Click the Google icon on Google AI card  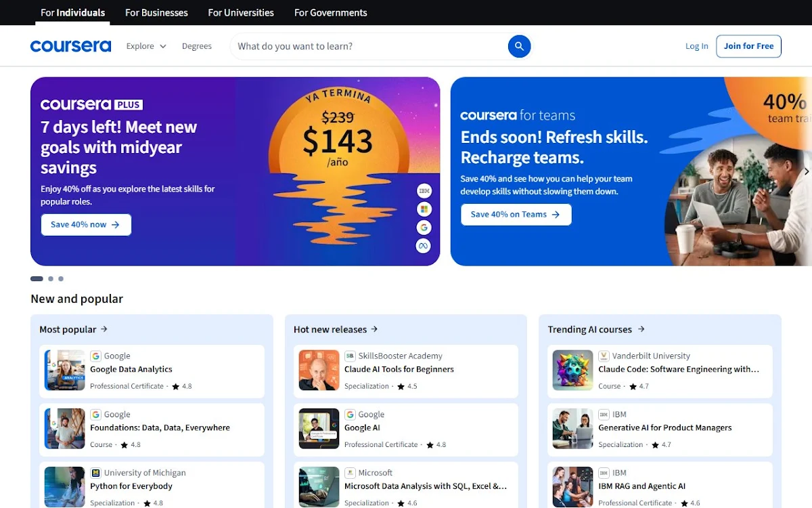point(350,414)
